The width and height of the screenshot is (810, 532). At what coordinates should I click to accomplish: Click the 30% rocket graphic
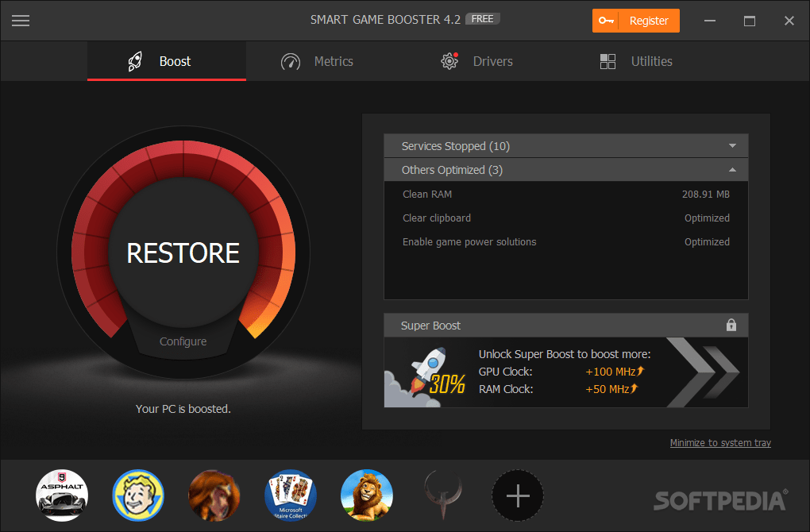click(x=425, y=377)
